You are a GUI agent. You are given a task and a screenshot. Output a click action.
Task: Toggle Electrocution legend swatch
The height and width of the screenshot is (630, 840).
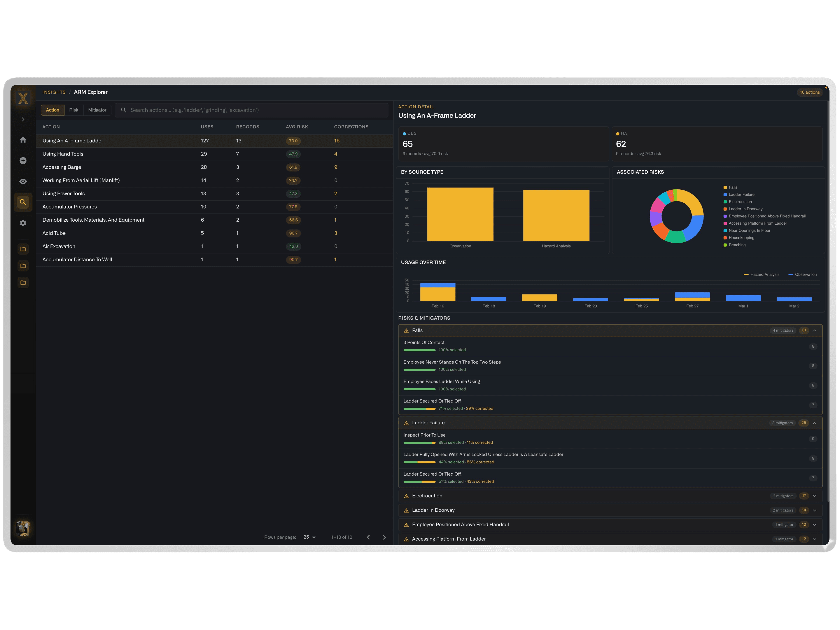pos(725,202)
